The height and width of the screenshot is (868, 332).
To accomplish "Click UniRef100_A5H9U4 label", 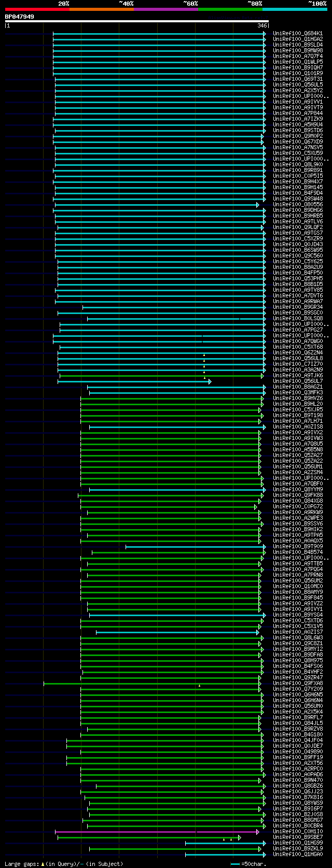I will tap(298, 124).
